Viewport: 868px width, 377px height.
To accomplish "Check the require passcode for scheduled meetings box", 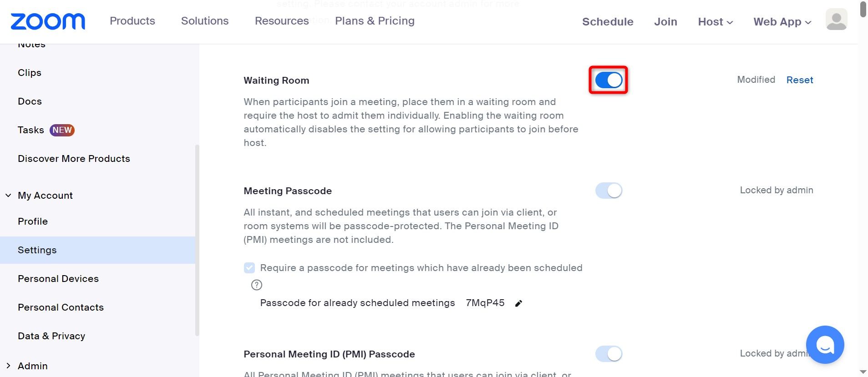I will tap(249, 268).
